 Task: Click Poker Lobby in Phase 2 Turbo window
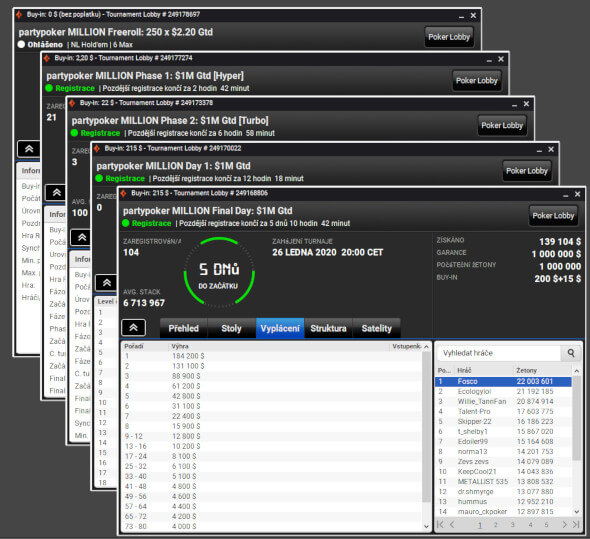click(502, 125)
